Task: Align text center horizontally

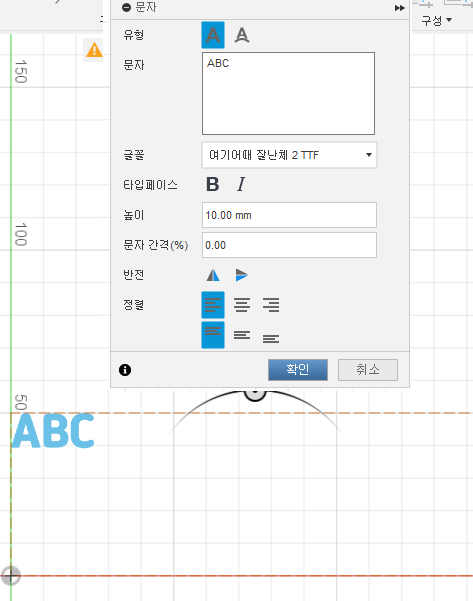Action: (242, 305)
